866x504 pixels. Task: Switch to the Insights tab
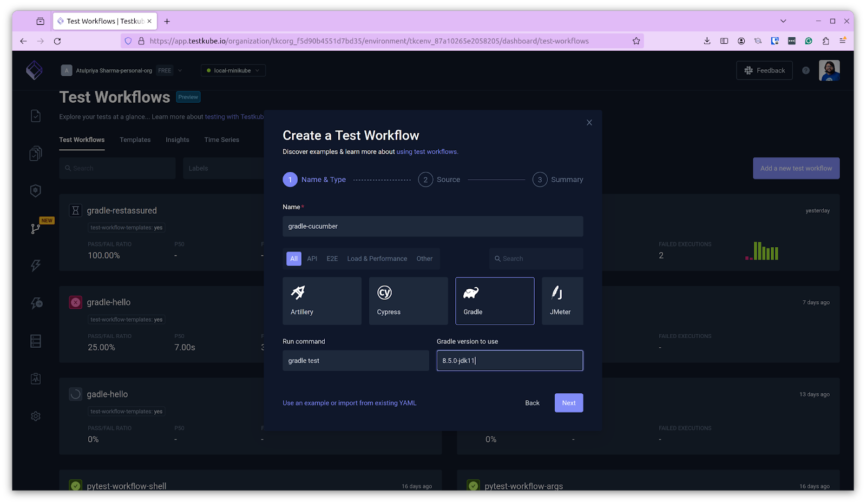click(178, 140)
